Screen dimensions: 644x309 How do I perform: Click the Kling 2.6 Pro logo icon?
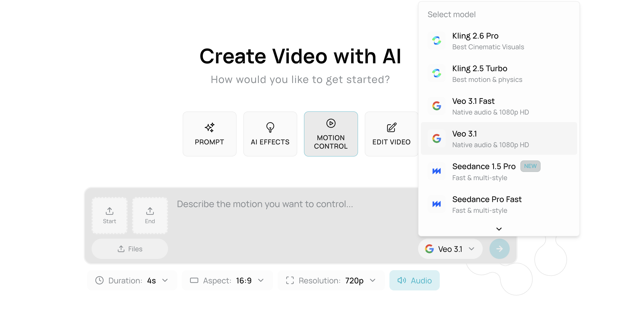(436, 41)
